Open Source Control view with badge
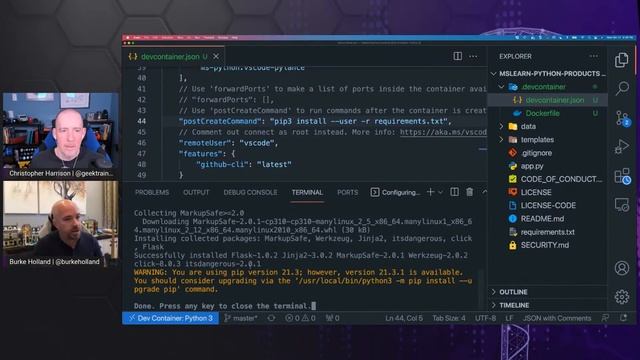 click(x=622, y=118)
